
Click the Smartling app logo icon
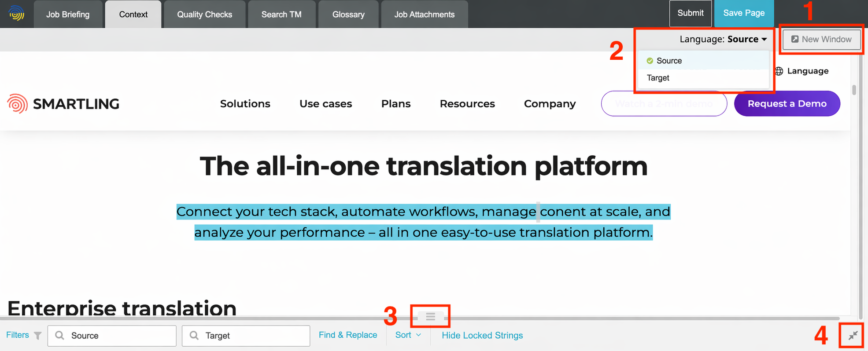pos(16,14)
